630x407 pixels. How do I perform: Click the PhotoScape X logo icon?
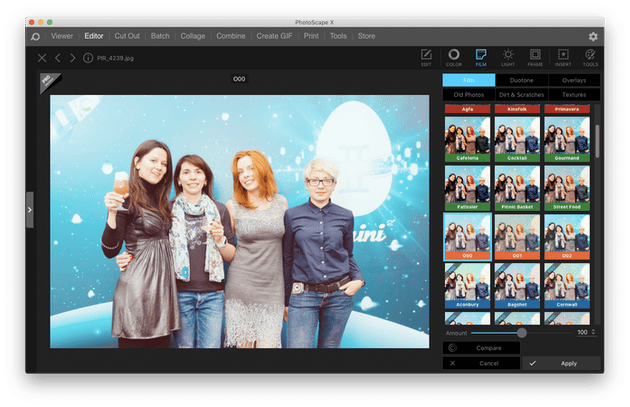click(x=35, y=37)
